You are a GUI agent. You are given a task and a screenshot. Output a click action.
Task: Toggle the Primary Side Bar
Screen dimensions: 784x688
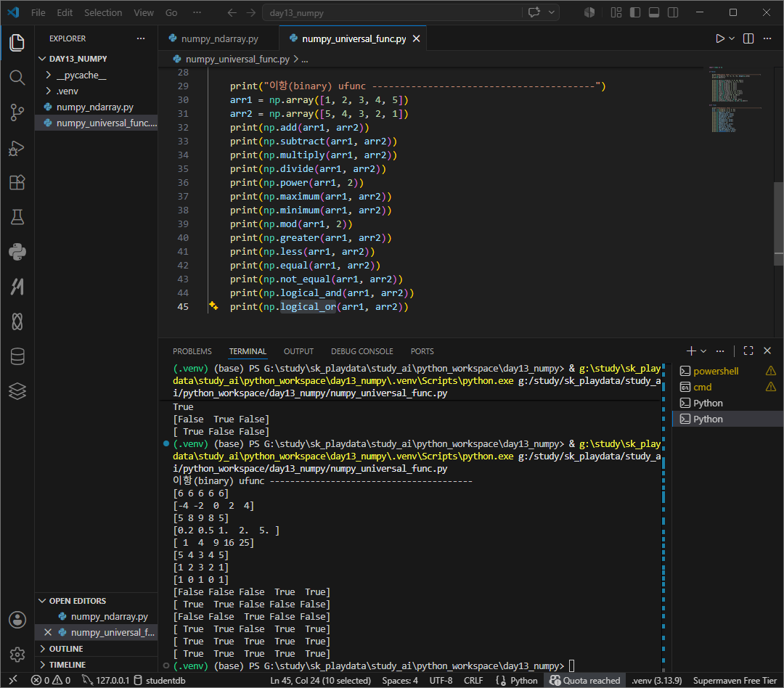tap(635, 12)
